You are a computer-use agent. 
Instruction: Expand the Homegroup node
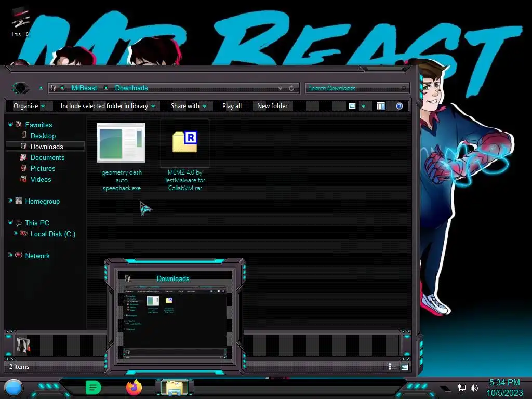tap(10, 201)
